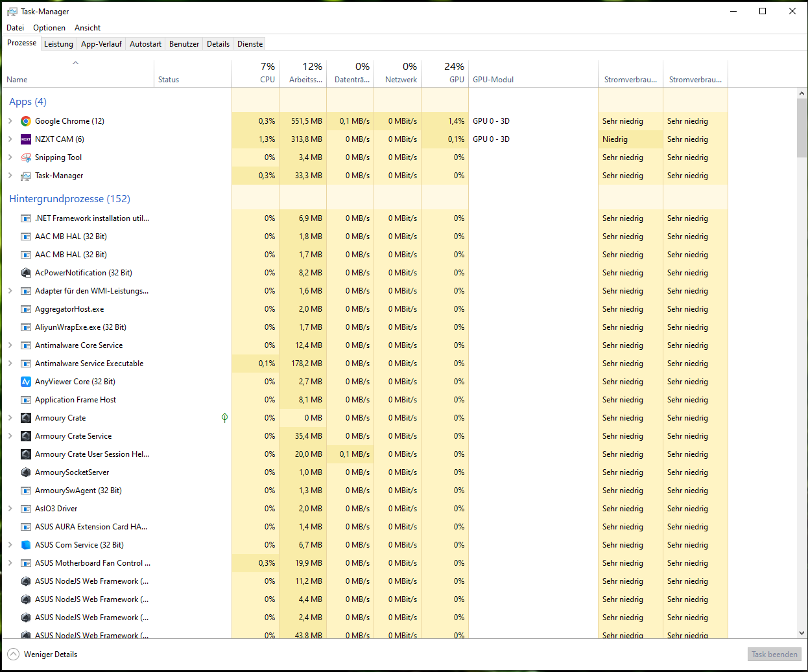Click the 178,2 MB memory value

[x=307, y=364]
